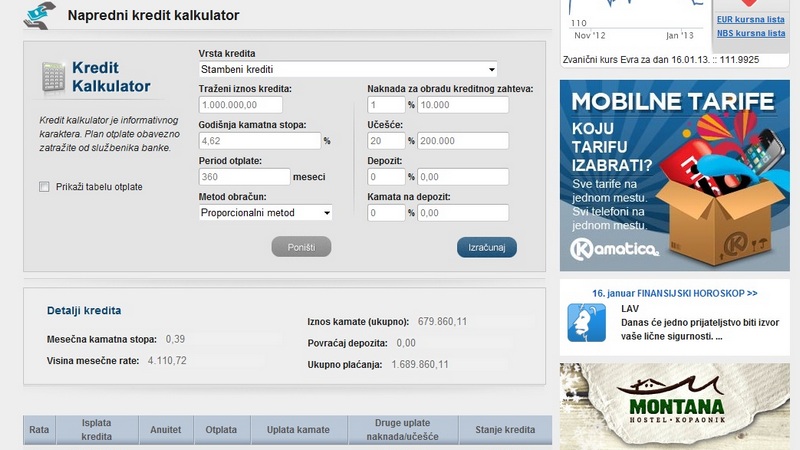Click the Kamata na depozit percent field
Image resolution: width=800 pixels, height=450 pixels.
coord(386,213)
